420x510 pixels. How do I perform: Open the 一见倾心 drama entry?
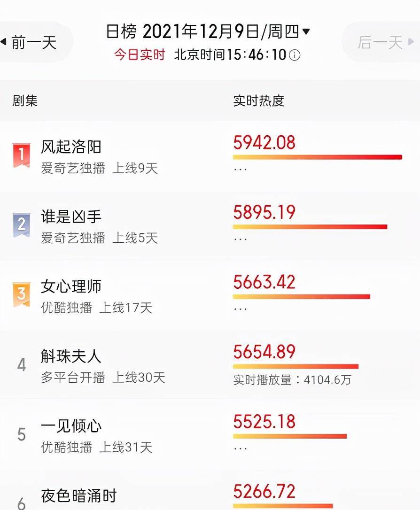pos(71,426)
